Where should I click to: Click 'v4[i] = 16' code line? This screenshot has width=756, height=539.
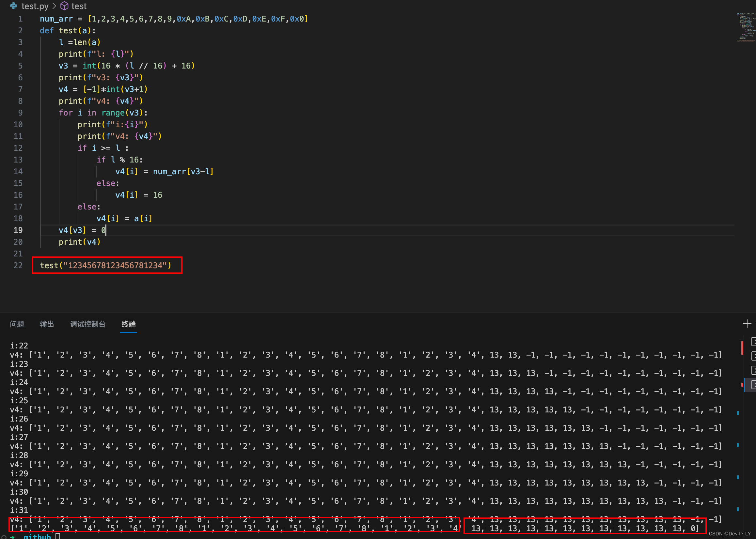[139, 195]
